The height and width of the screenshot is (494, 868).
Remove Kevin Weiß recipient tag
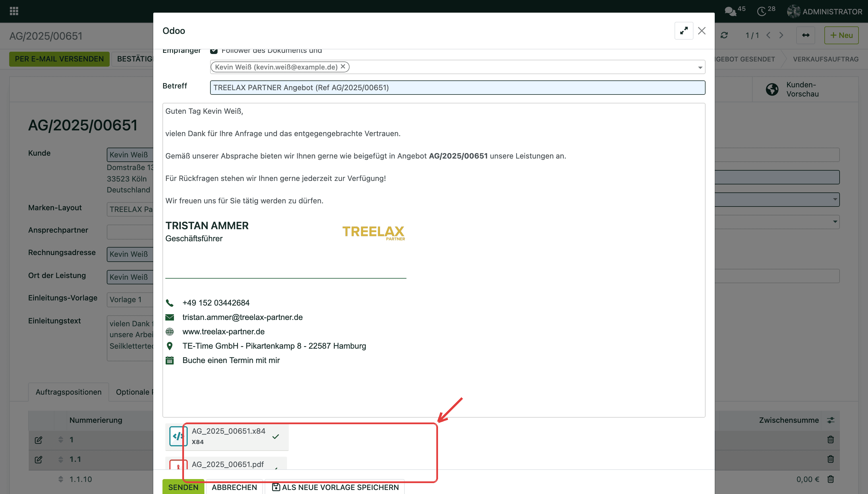click(x=343, y=67)
